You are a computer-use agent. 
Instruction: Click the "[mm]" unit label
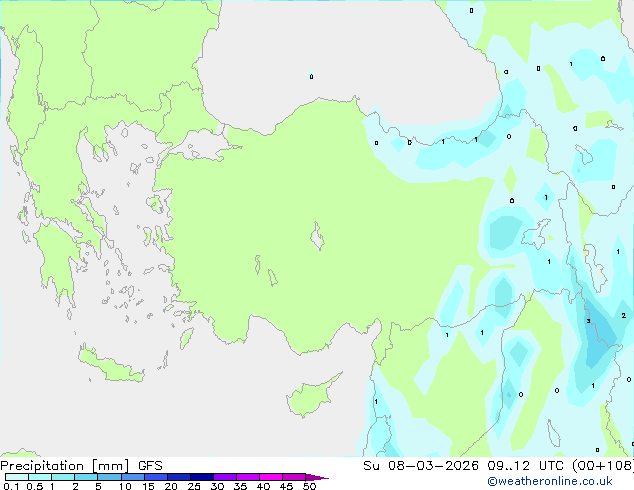tap(110, 466)
